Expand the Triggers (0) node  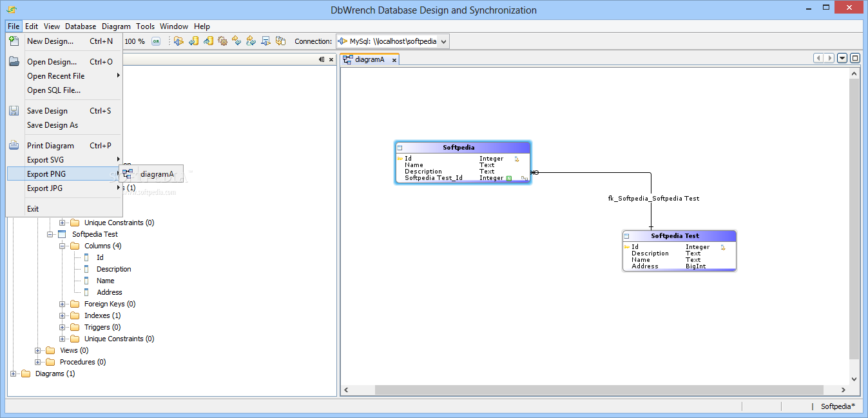tap(63, 327)
